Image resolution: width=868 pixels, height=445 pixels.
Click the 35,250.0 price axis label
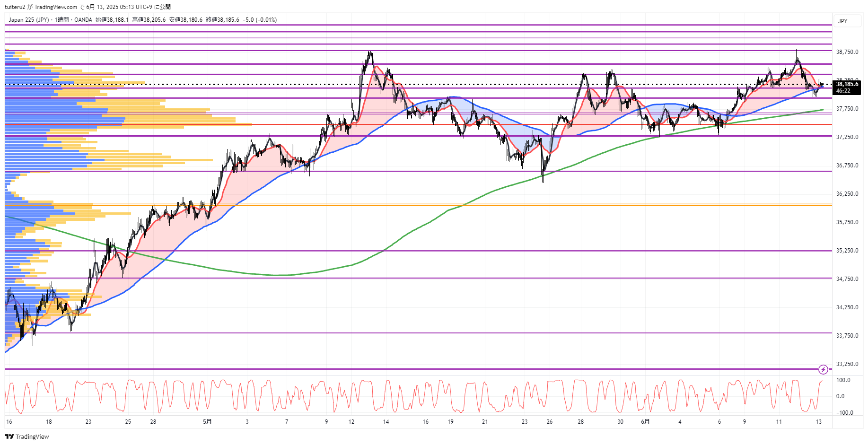tap(847, 251)
